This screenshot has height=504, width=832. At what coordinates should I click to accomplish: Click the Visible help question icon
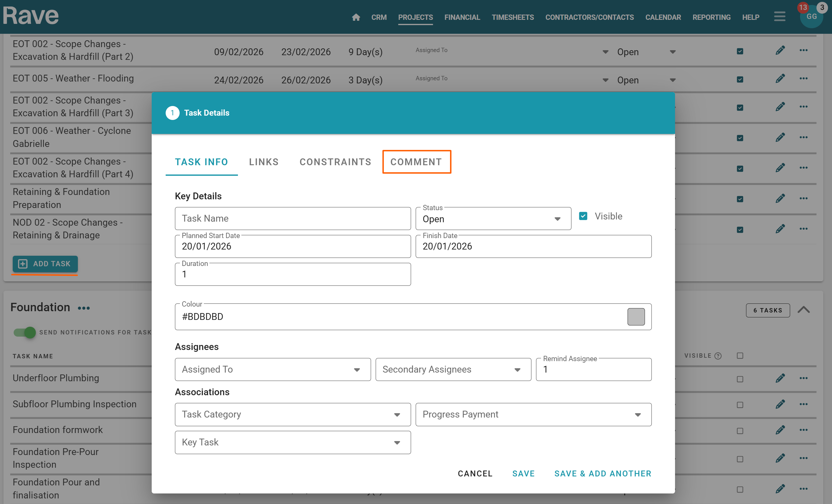tap(718, 356)
